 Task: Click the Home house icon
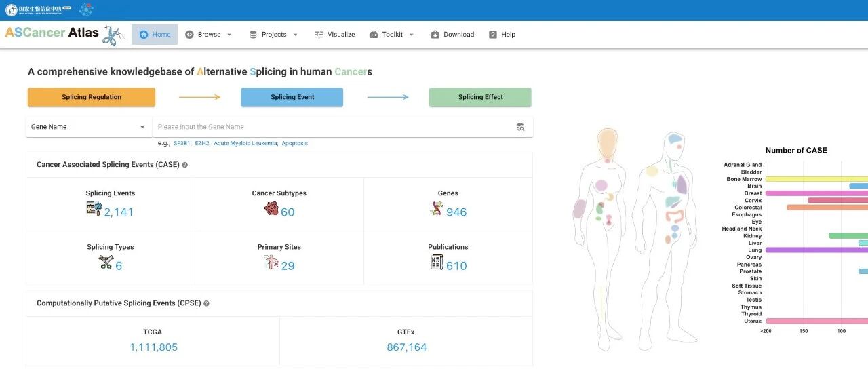[144, 35]
